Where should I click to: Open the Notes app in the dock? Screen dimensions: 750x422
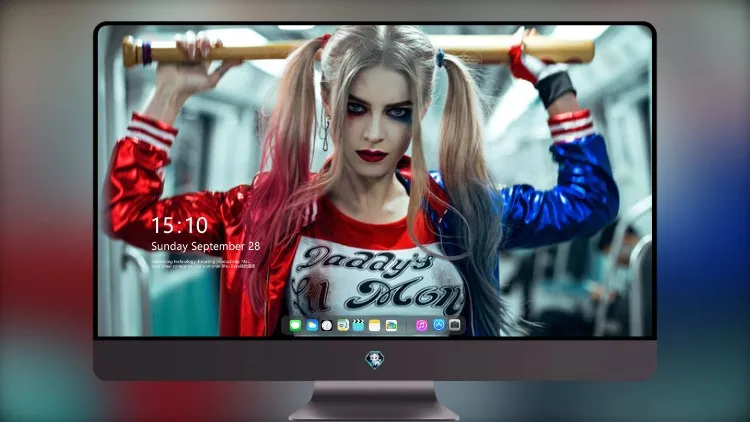point(375,325)
